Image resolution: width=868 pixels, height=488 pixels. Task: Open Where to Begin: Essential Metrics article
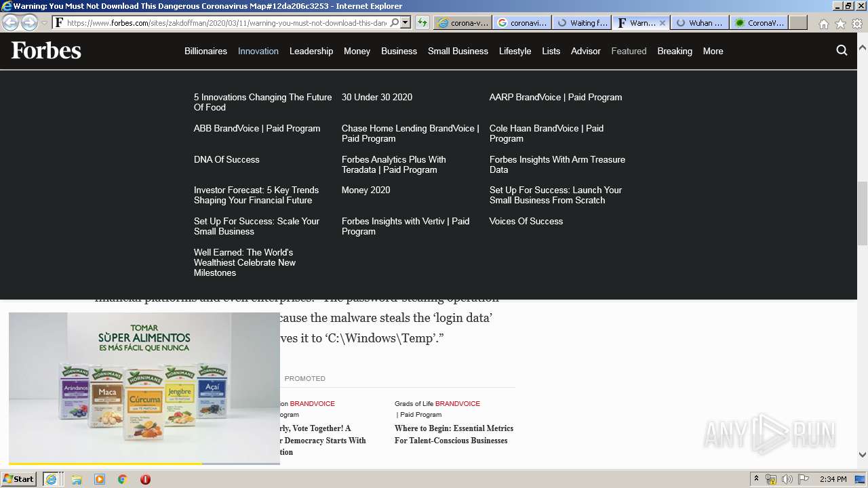[454, 434]
